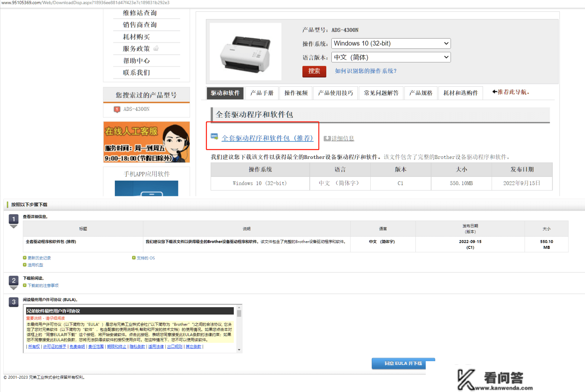Click EULA scrollbar down arrow
Image resolution: width=585 pixels, height=392 pixels.
[x=239, y=350]
